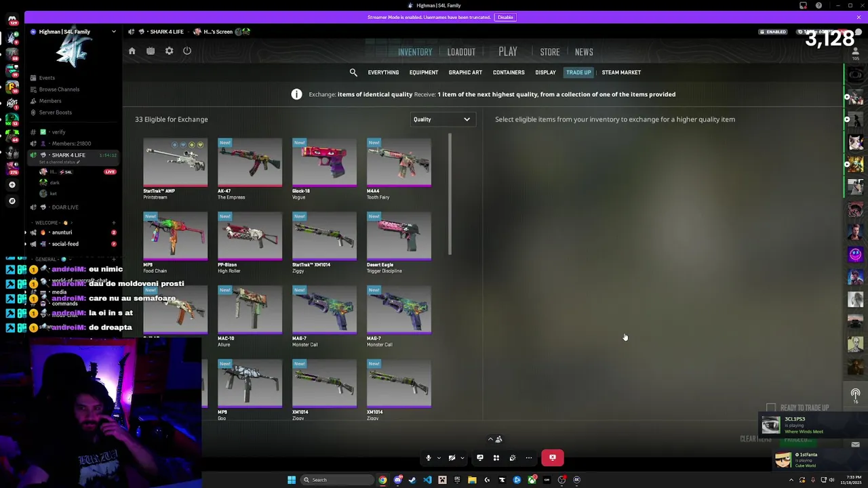Switch to the LOADOUT tab
Screen dimensions: 868x488
[x=461, y=52]
